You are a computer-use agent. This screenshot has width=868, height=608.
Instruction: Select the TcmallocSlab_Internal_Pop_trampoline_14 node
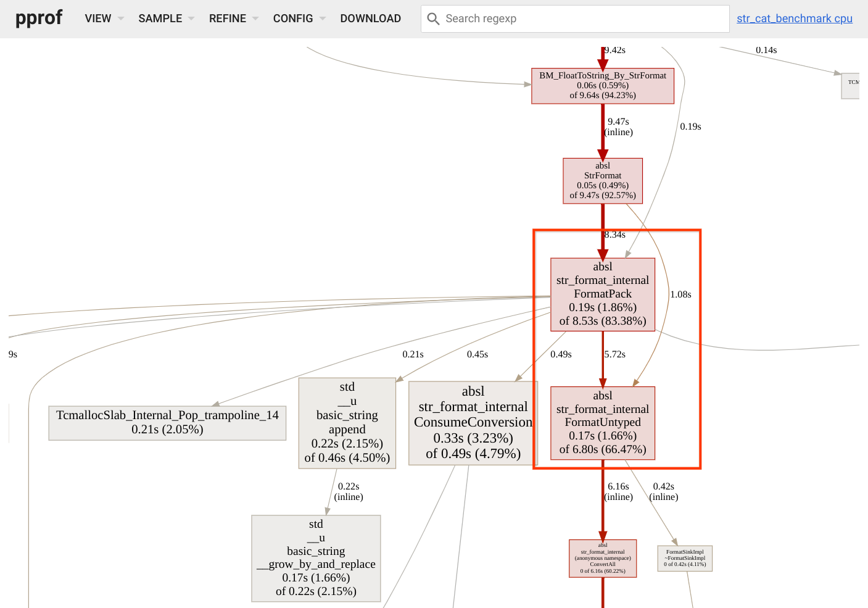pyautogui.click(x=167, y=423)
